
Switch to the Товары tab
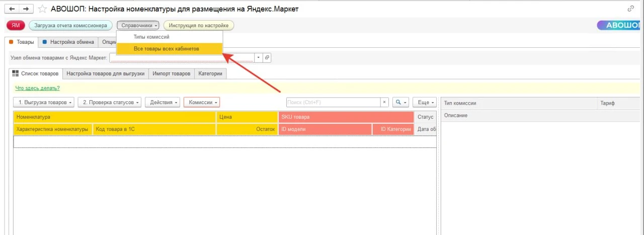point(21,42)
